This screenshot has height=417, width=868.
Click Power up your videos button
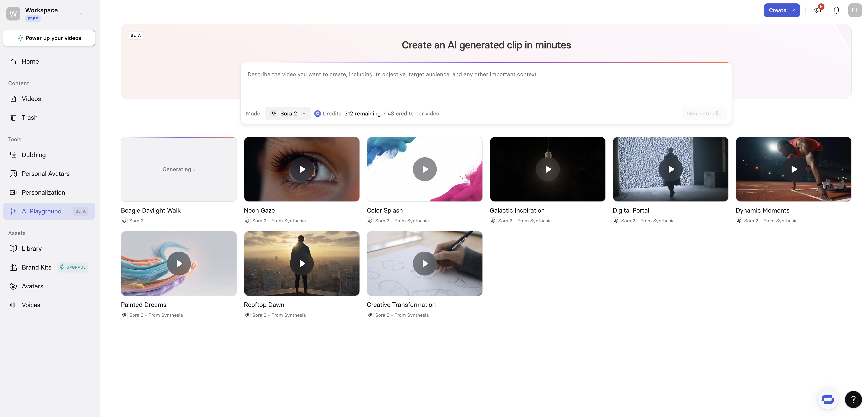pyautogui.click(x=49, y=38)
